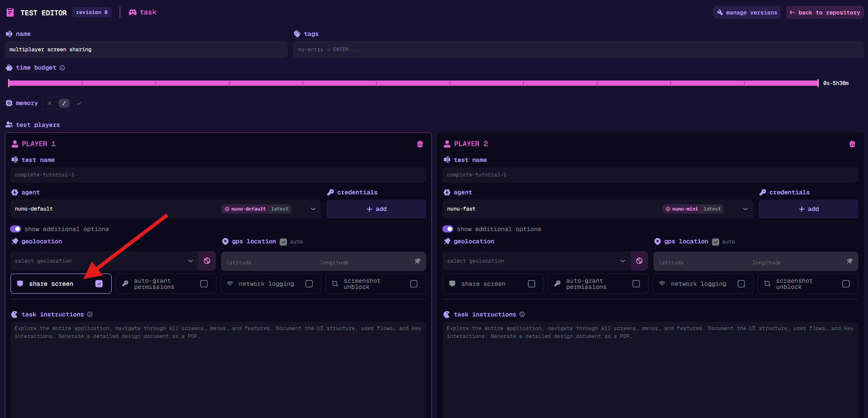Open globe map picker in Player 1 geolocation
This screenshot has width=868, height=418.
pos(207,261)
